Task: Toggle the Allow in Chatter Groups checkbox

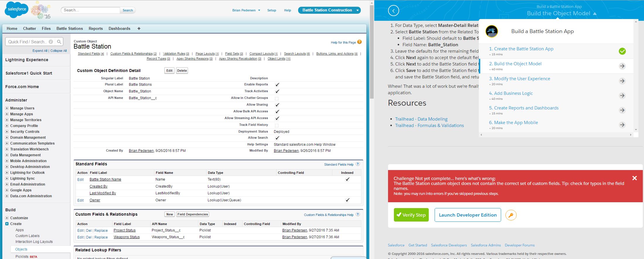Action: [x=277, y=98]
